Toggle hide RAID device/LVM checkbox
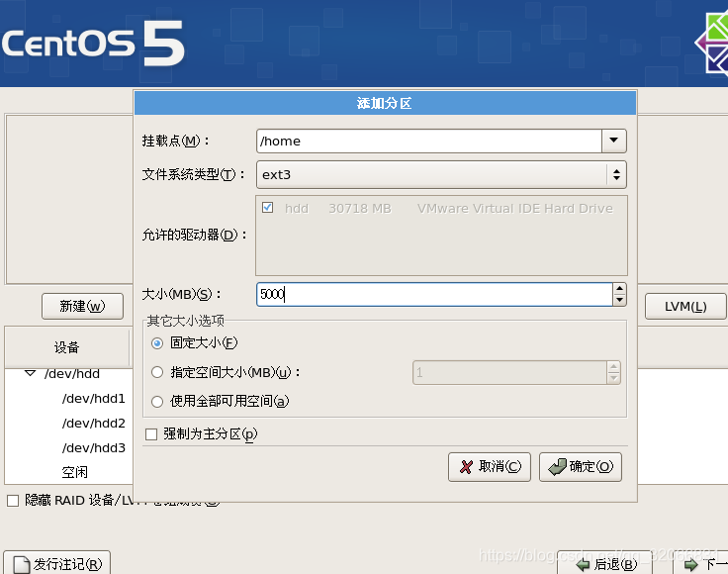This screenshot has height=574, width=728. click(x=13, y=500)
